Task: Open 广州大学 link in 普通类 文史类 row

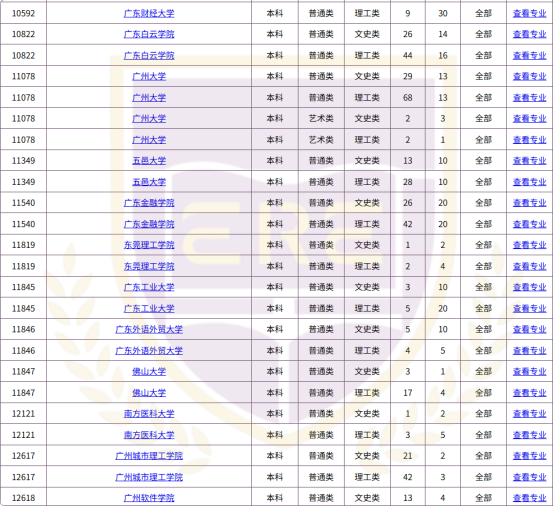Action: (x=149, y=77)
